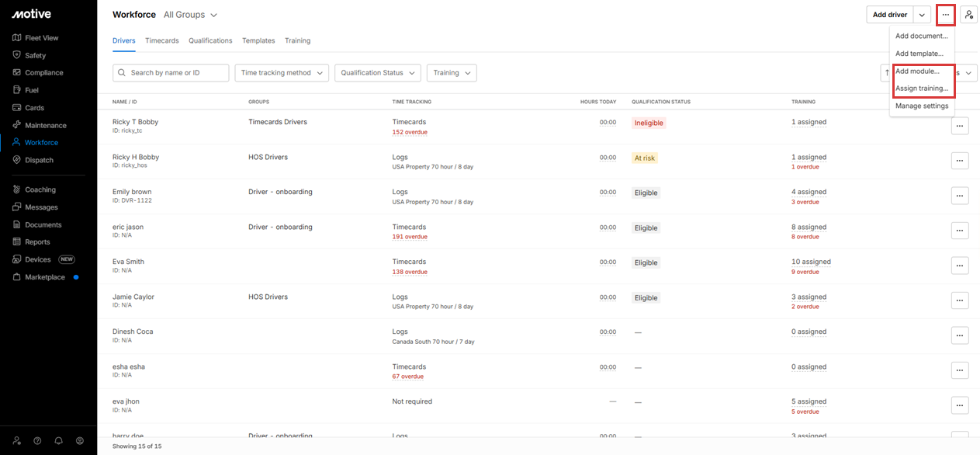
Task: Click the help question mark icon
Action: (37, 440)
